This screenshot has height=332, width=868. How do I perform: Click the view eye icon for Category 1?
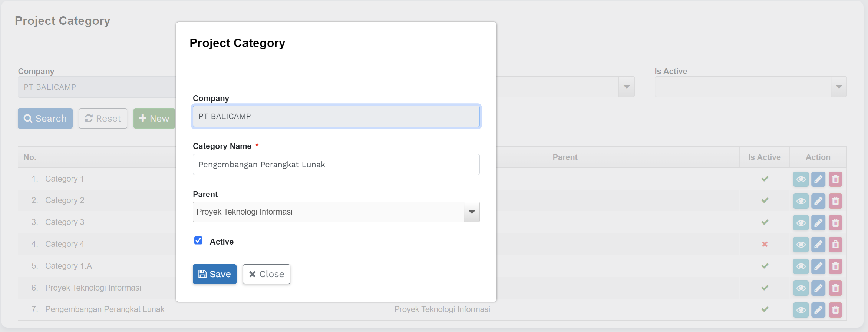801,179
